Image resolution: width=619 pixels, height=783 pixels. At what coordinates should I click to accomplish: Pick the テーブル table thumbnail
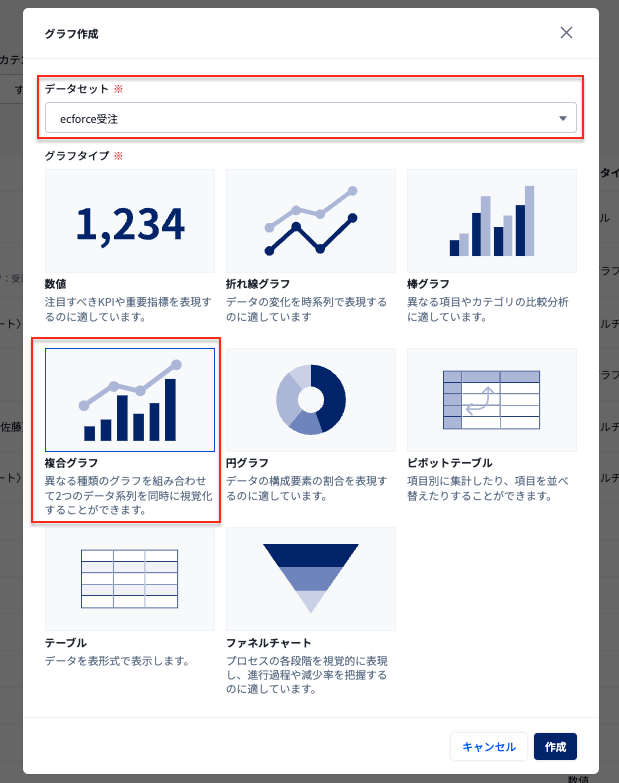[130, 579]
